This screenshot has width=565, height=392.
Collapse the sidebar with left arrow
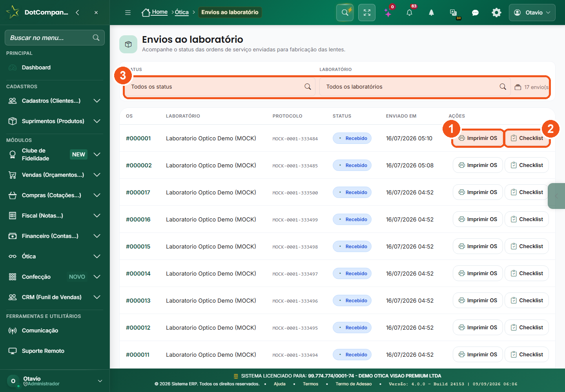(x=77, y=13)
